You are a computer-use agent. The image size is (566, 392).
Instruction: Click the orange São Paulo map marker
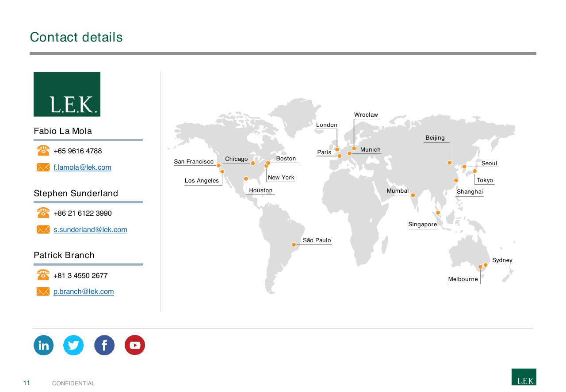pyautogui.click(x=294, y=244)
